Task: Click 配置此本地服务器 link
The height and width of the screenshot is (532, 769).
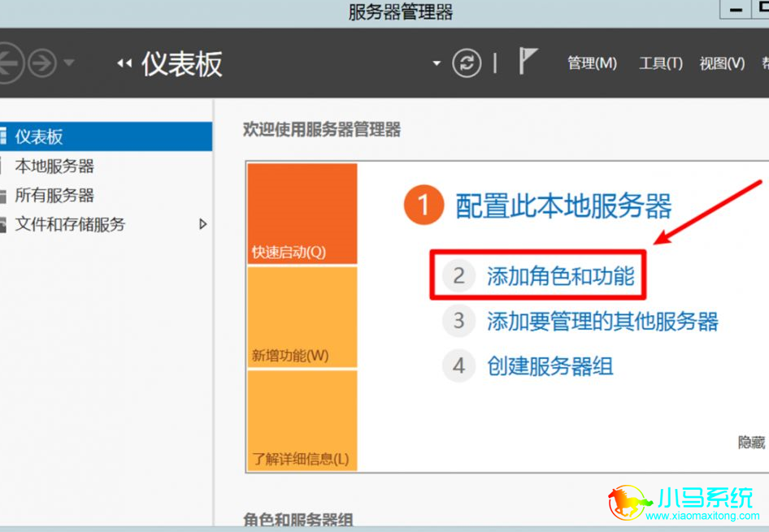Action: (x=563, y=205)
